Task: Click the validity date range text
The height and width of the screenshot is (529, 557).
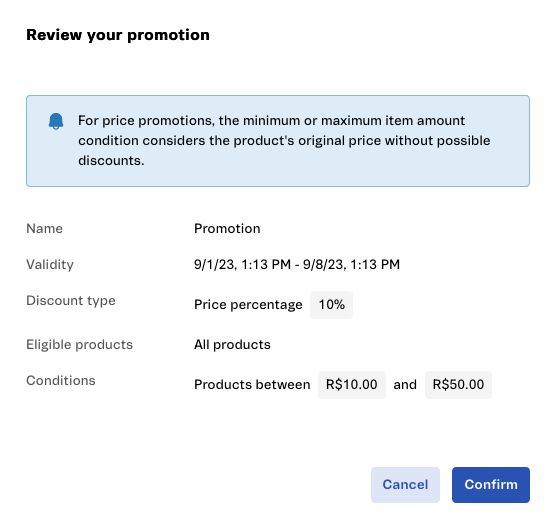Action: pyautogui.click(x=297, y=264)
